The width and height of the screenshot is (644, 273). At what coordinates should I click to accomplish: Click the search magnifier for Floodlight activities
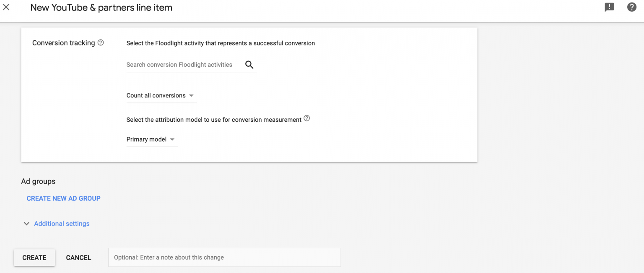click(x=249, y=65)
